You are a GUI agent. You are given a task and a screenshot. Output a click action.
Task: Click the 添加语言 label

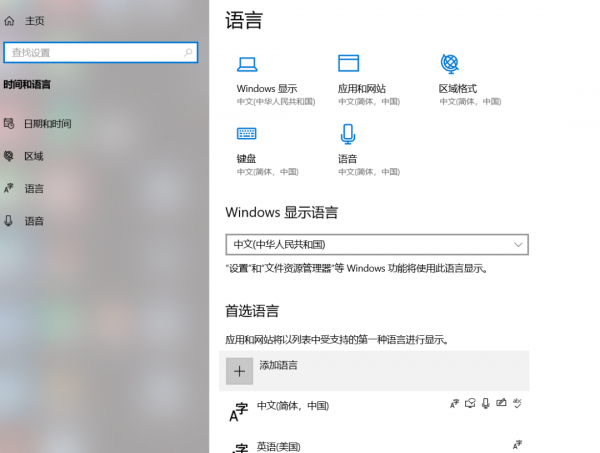278,365
